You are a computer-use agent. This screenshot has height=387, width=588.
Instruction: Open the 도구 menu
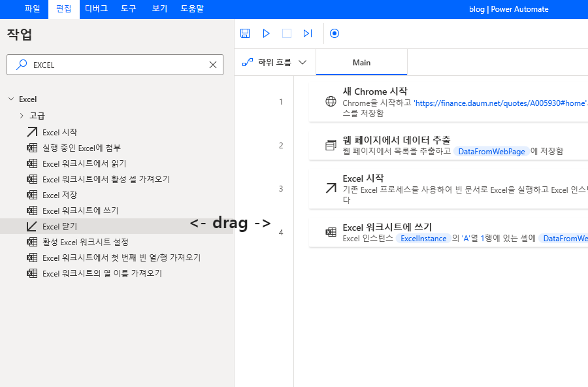point(128,8)
